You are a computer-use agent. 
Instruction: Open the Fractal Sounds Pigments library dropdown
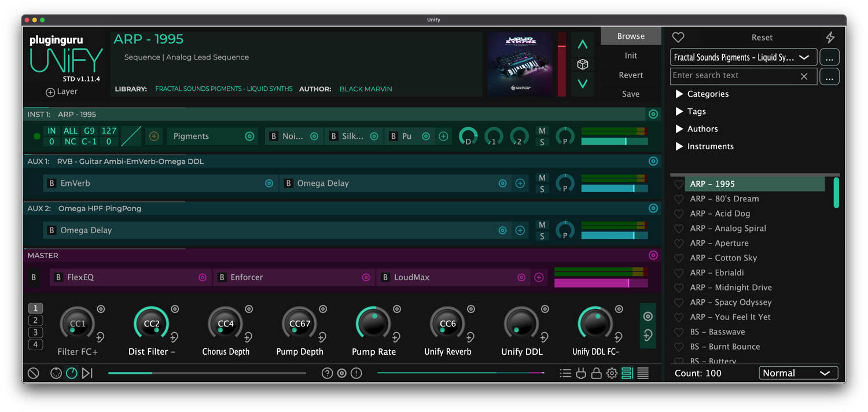point(744,57)
